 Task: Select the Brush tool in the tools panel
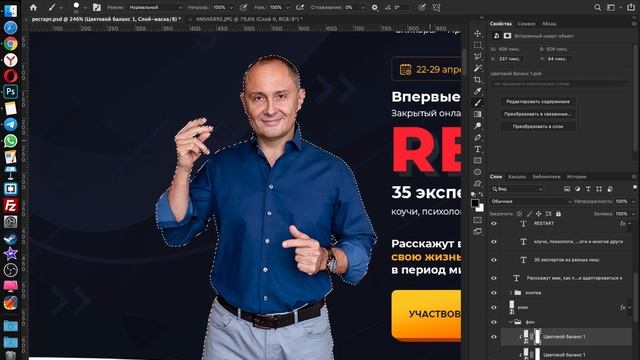click(x=478, y=103)
